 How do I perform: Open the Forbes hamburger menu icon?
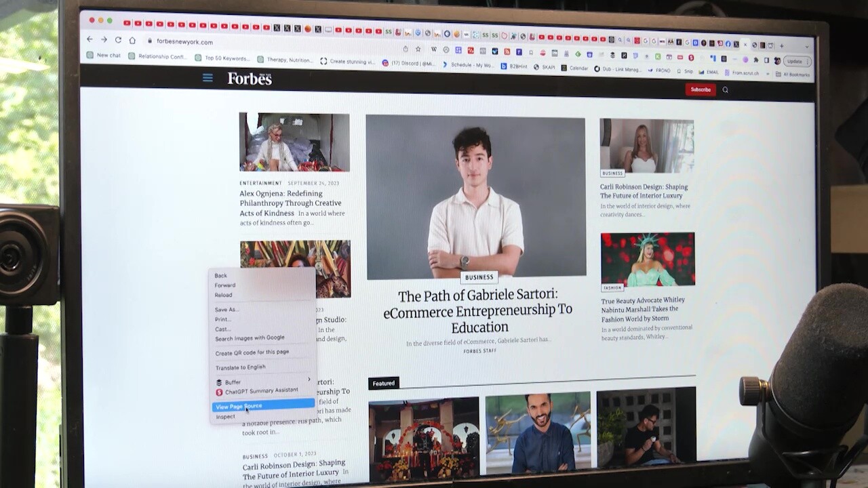pos(208,78)
